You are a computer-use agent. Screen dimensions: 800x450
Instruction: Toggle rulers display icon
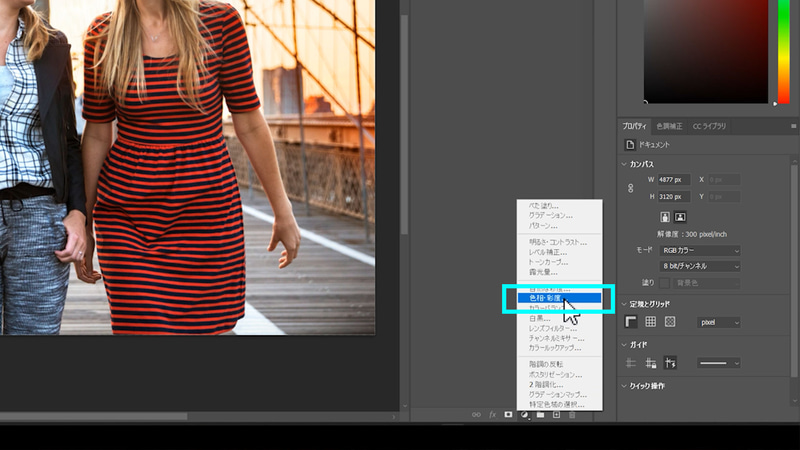(631, 322)
